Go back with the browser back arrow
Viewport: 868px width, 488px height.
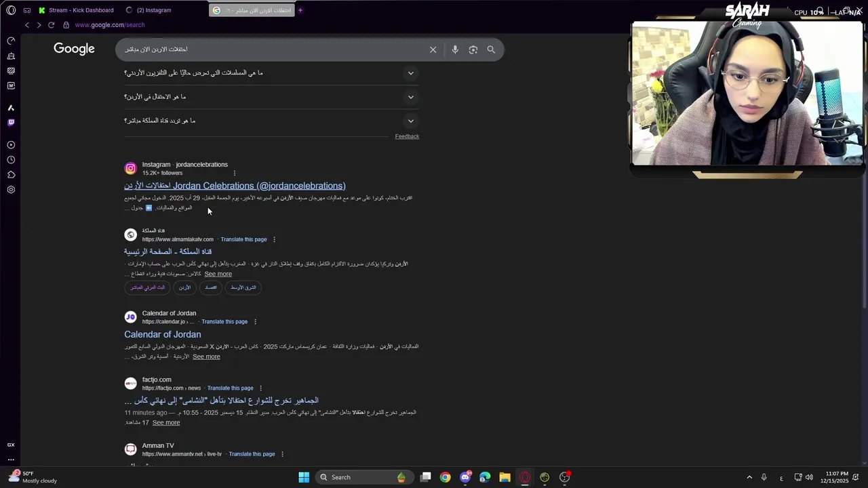(x=27, y=25)
